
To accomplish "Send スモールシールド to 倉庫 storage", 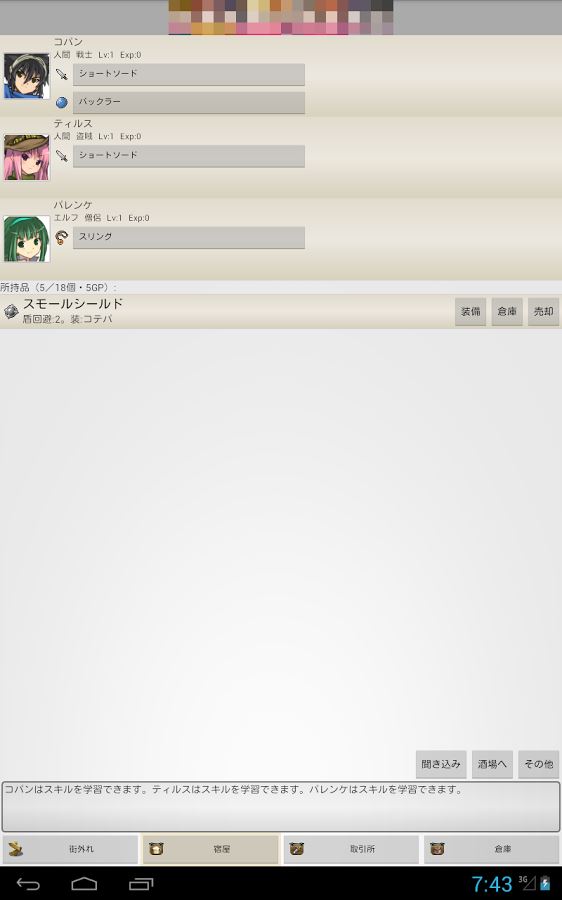I will (507, 312).
